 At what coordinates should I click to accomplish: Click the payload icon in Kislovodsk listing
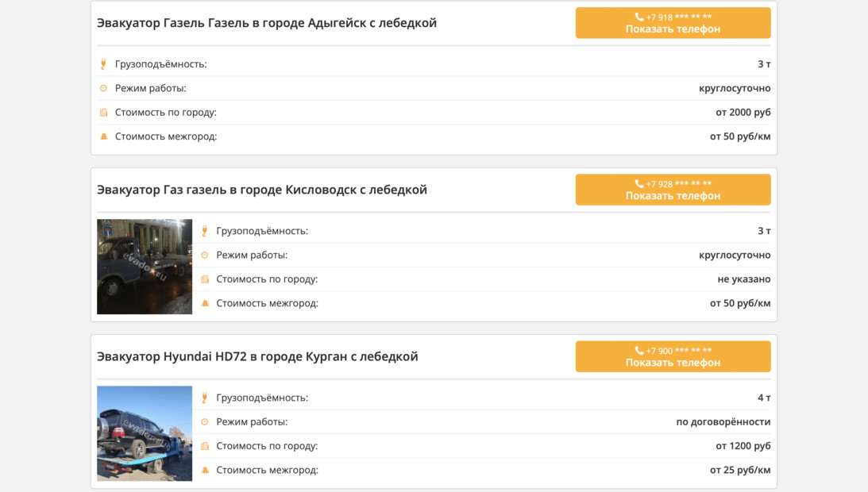tap(205, 231)
